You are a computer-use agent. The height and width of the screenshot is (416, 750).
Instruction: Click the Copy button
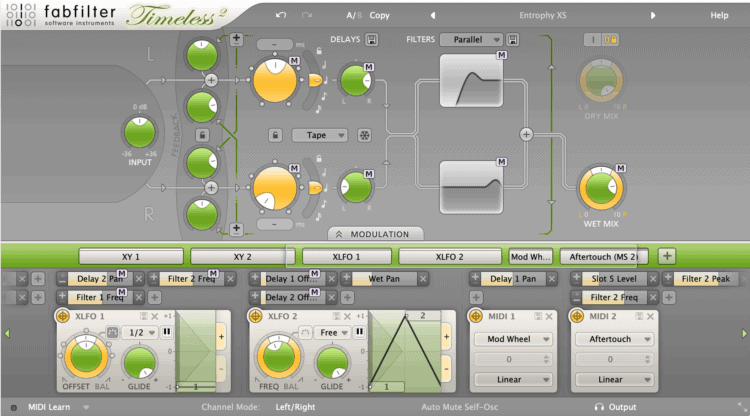(x=379, y=15)
